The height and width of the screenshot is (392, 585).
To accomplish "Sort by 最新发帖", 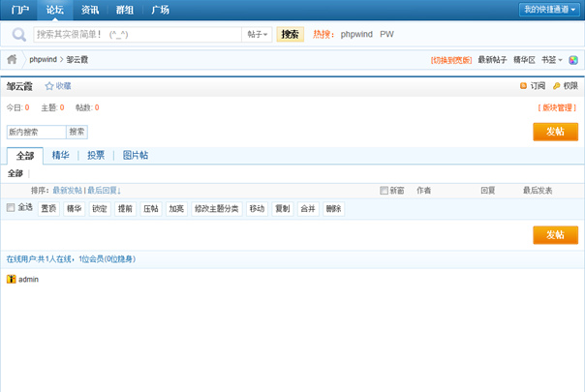I will click(x=67, y=191).
